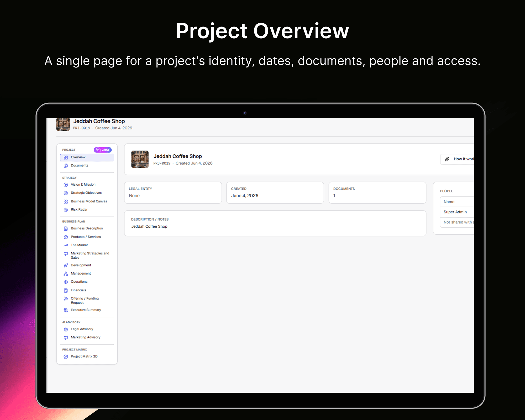Click the Offering / Funding Request icon
Viewport: 525px width, 420px height.
tap(66, 299)
